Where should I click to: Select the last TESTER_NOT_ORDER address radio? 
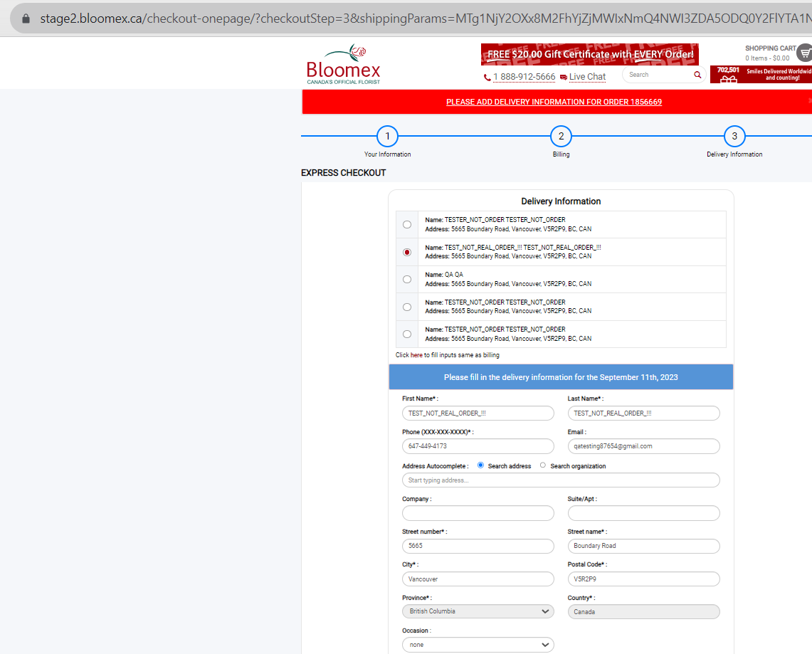[x=407, y=334]
